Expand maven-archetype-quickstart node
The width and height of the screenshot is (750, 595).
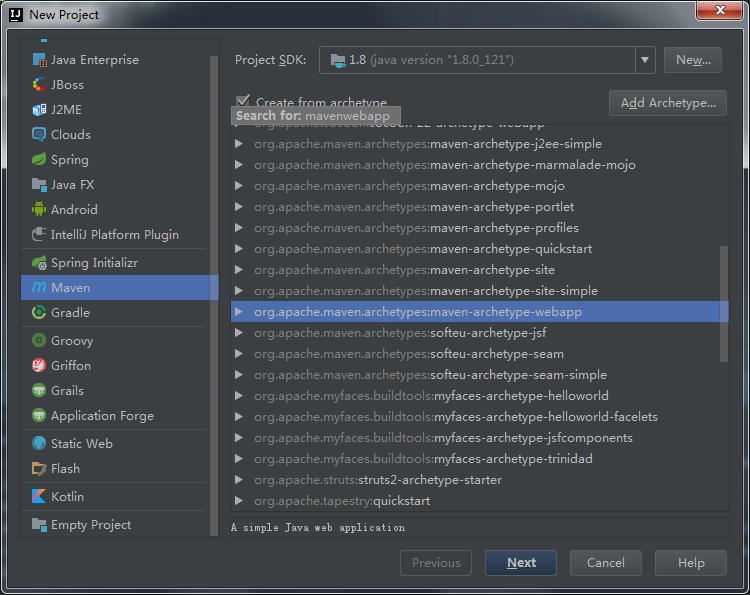point(239,249)
